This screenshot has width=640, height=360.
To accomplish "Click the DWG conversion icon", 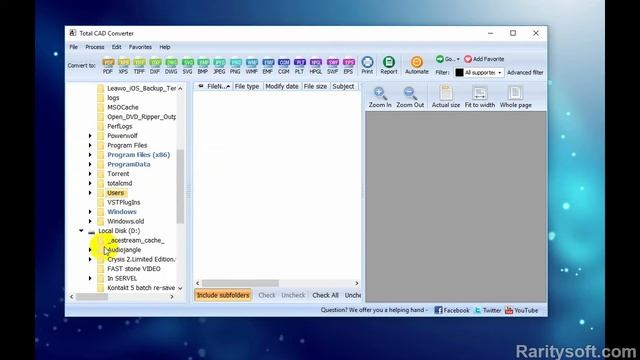I will [x=171, y=65].
